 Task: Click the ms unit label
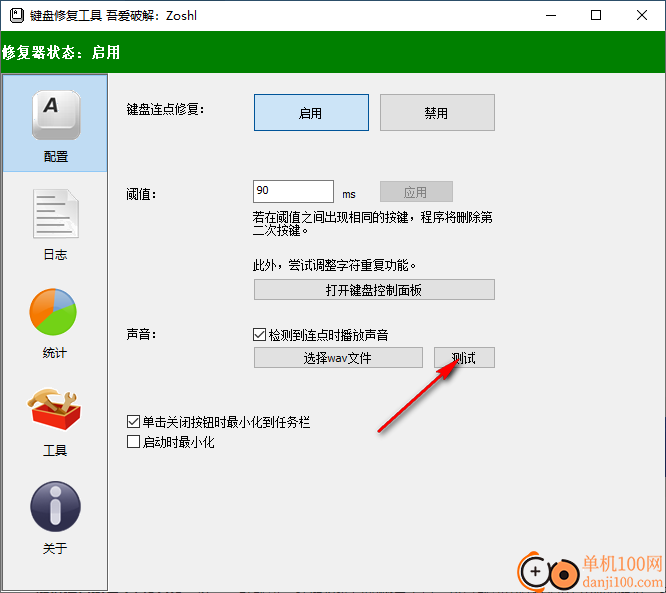(349, 195)
